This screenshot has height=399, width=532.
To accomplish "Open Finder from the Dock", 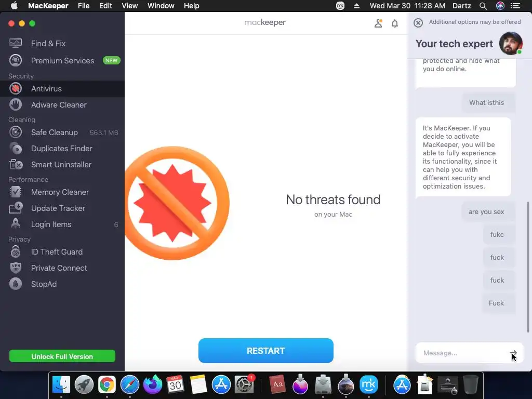I will (x=61, y=385).
